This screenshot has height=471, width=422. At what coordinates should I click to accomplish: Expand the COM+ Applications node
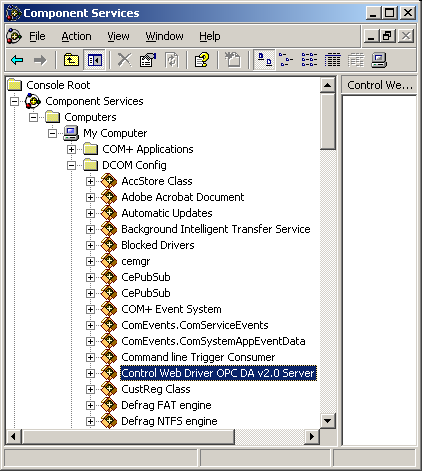click(x=71, y=149)
